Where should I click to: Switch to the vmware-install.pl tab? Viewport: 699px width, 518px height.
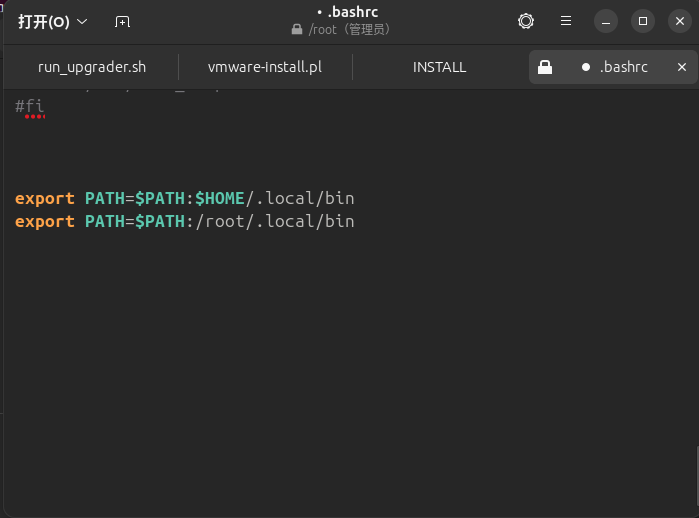coord(265,67)
